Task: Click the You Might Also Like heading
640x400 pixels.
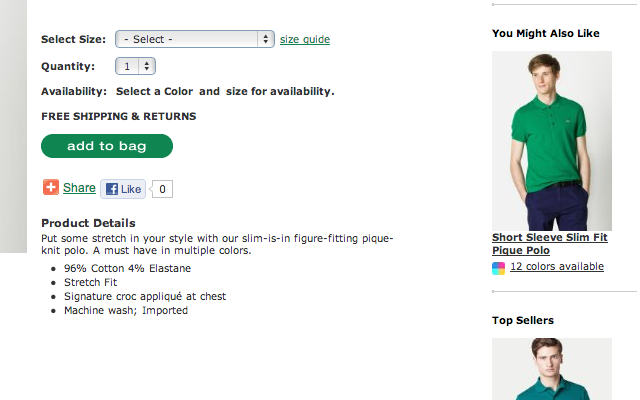Action: (545, 33)
